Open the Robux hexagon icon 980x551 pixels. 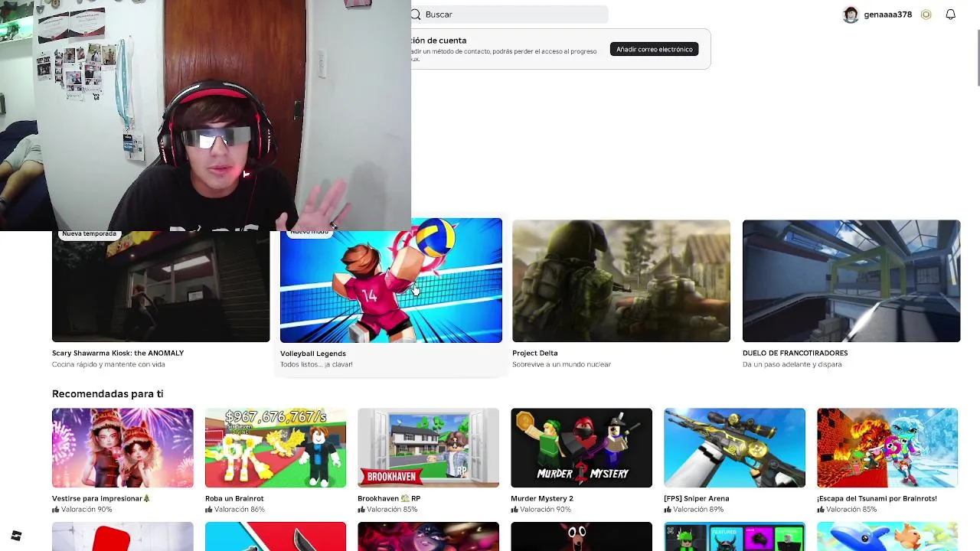[926, 15]
